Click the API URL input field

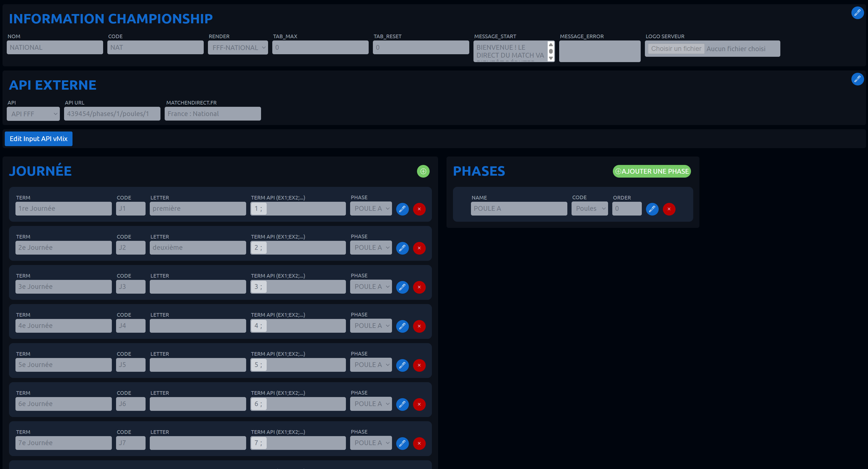pos(112,114)
